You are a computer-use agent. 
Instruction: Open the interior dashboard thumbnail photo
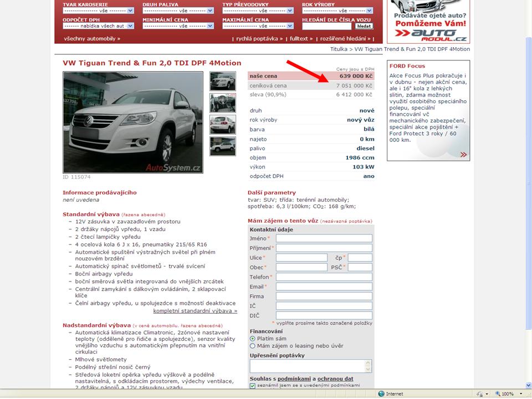pos(223,103)
